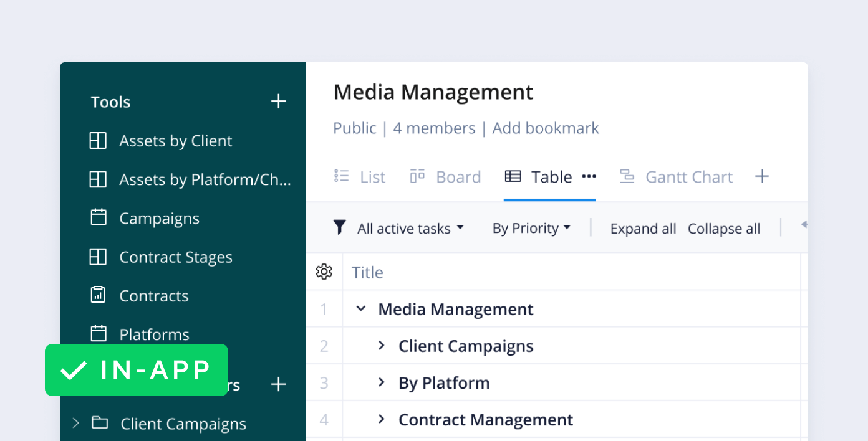This screenshot has width=868, height=441.
Task: Click the Campaigns calendar icon
Action: point(98,218)
